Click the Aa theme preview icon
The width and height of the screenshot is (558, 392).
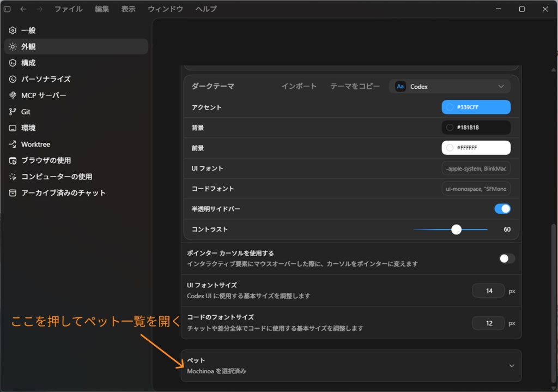point(401,87)
